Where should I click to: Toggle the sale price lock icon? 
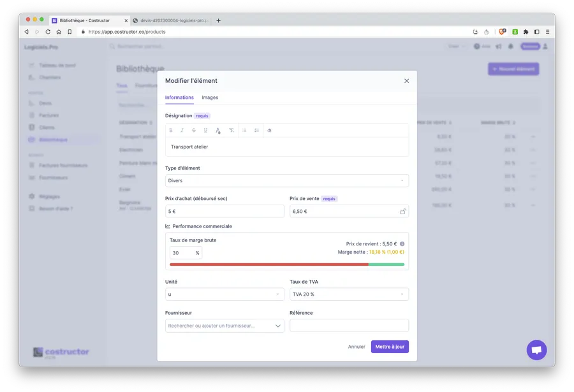(x=402, y=211)
